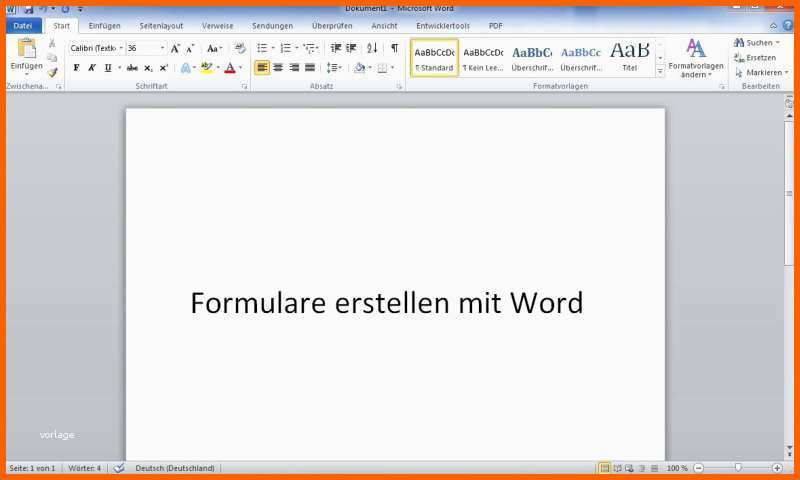Apply the Kein Leerraum style
Screen dimensions: 800x480
coord(483,58)
